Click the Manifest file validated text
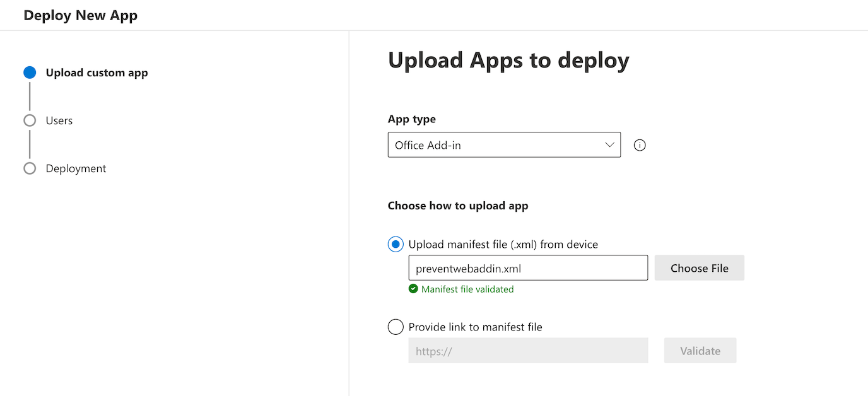This screenshot has height=396, width=868. tap(467, 288)
